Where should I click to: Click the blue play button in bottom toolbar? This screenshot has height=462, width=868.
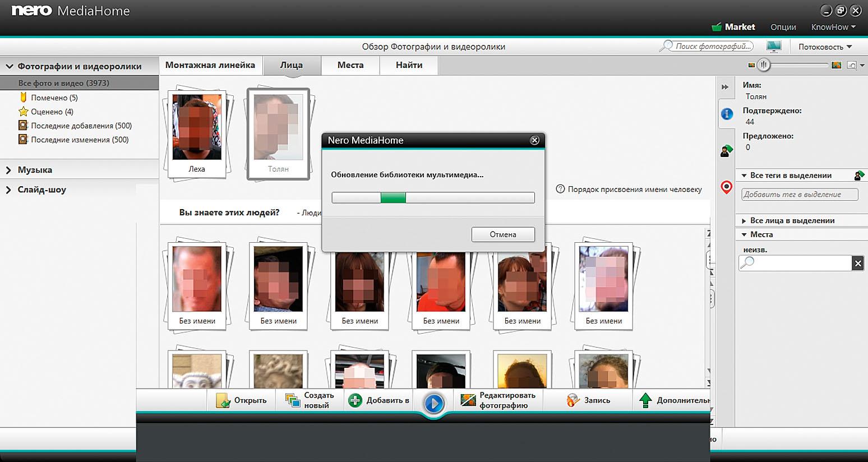coord(433,403)
